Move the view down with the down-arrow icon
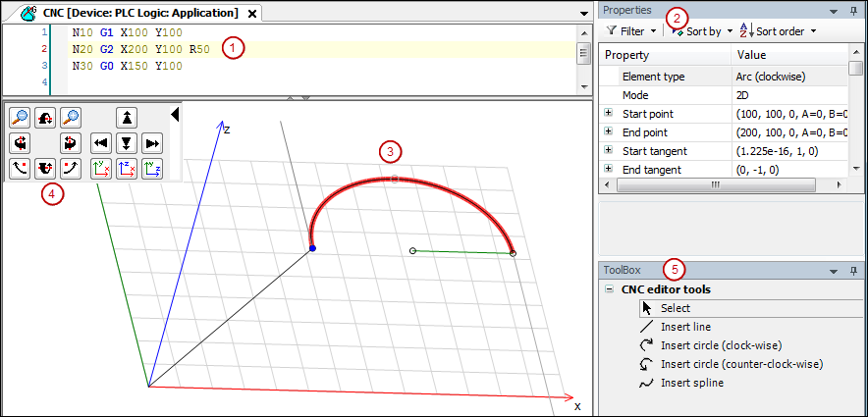The height and width of the screenshot is (417, 868). point(127,143)
